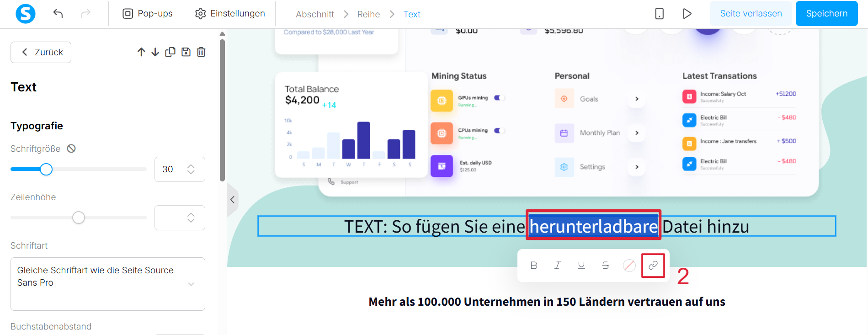Preview the page with play icon
The height and width of the screenshot is (335, 868).
tap(687, 14)
